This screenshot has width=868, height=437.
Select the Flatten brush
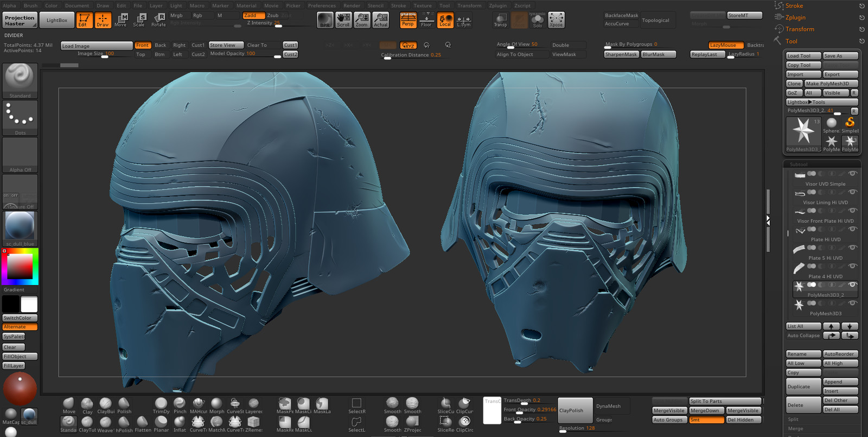[143, 424]
